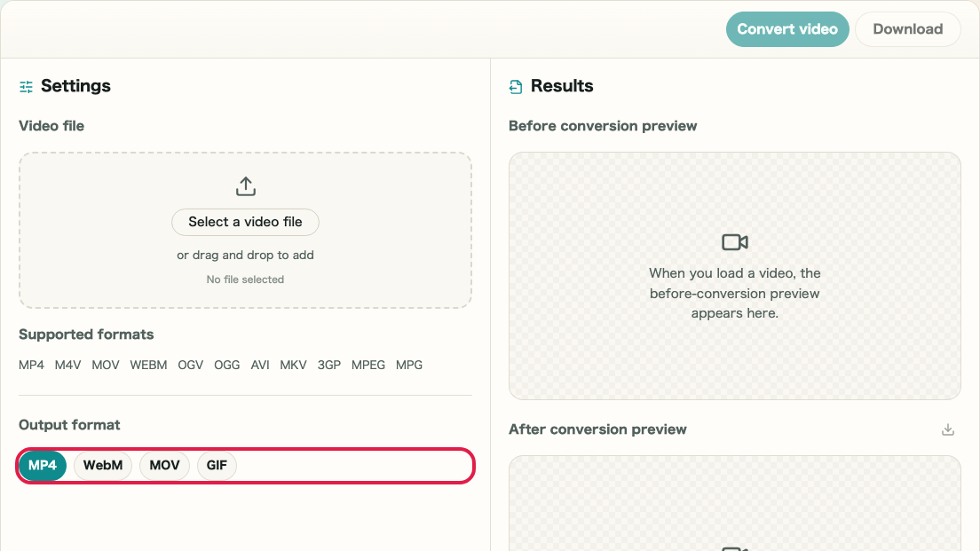Click 3GP in the Supported formats list
This screenshot has width=980, height=551.
(328, 365)
